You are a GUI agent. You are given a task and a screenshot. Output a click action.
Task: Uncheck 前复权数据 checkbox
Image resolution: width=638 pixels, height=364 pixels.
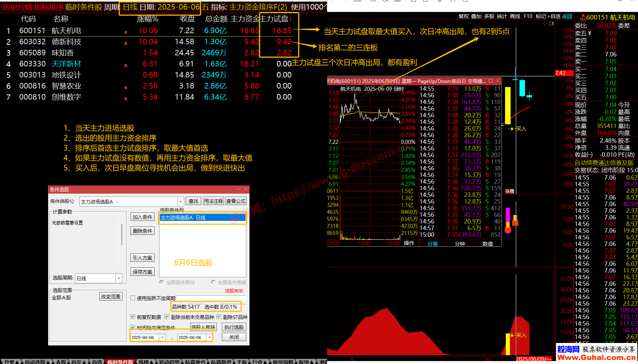point(133,317)
